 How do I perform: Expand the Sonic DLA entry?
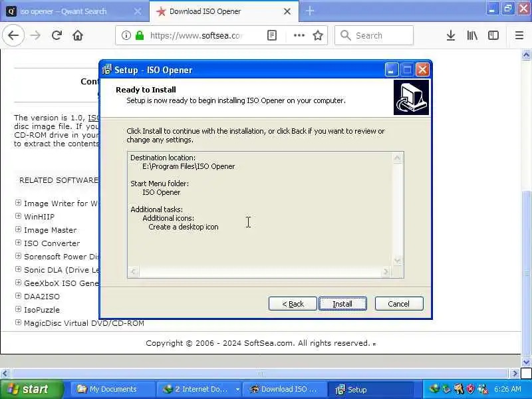(x=19, y=269)
